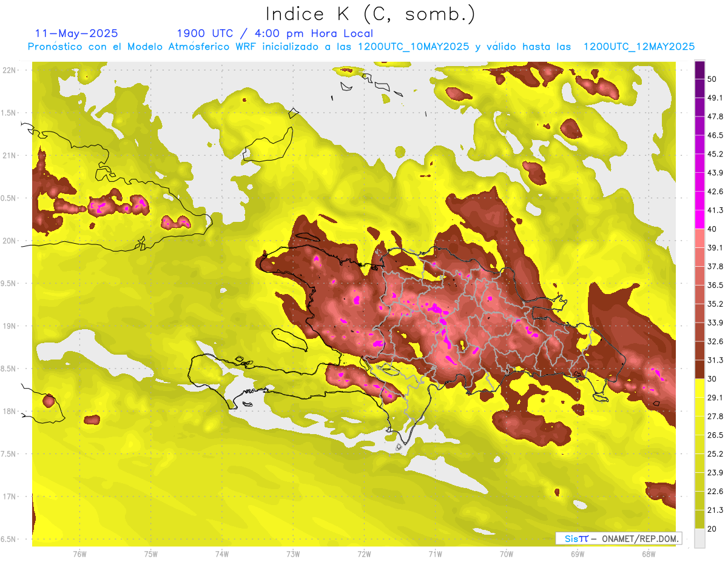Screen dimensions: 728x562
Task: Click the '70W' longitude axis label
Action: 506,554
